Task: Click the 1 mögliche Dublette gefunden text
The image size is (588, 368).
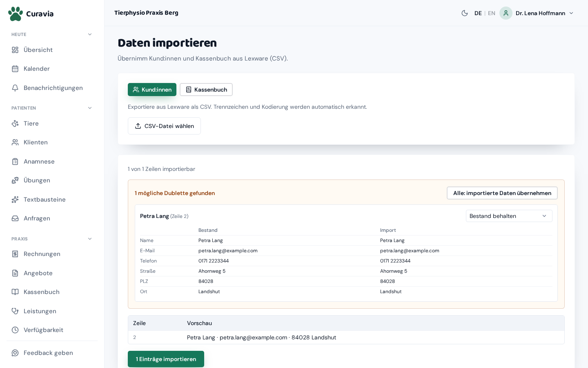Action: tap(175, 193)
